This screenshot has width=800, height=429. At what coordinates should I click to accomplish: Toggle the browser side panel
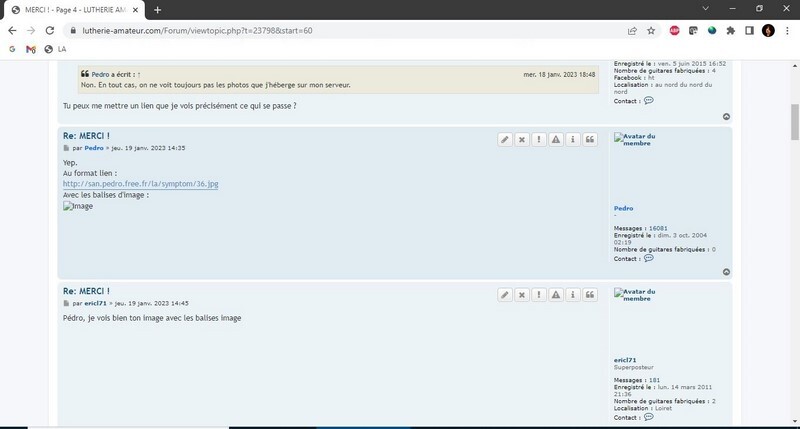749,31
